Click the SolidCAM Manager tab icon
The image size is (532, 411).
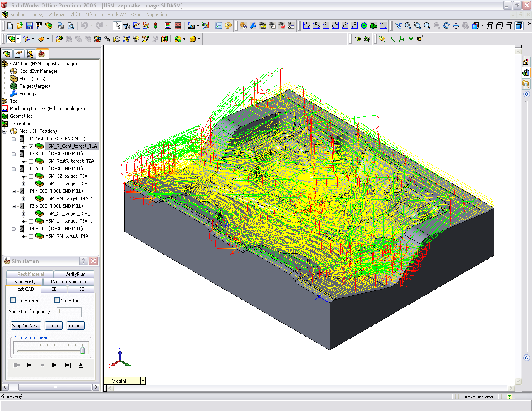click(41, 54)
